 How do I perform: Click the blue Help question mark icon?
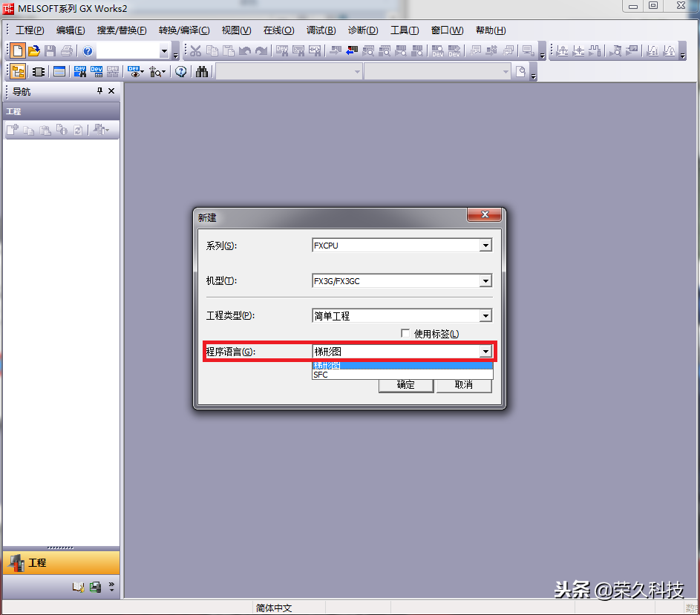pyautogui.click(x=88, y=50)
